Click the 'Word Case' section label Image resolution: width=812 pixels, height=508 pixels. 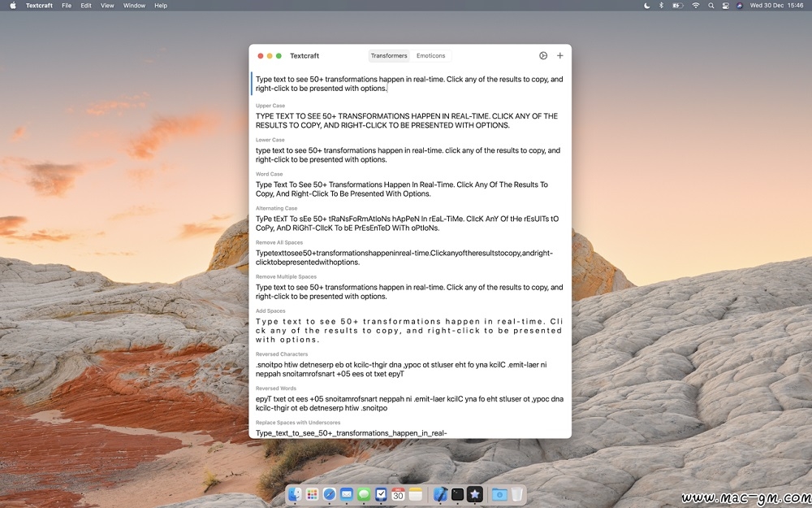(x=269, y=174)
